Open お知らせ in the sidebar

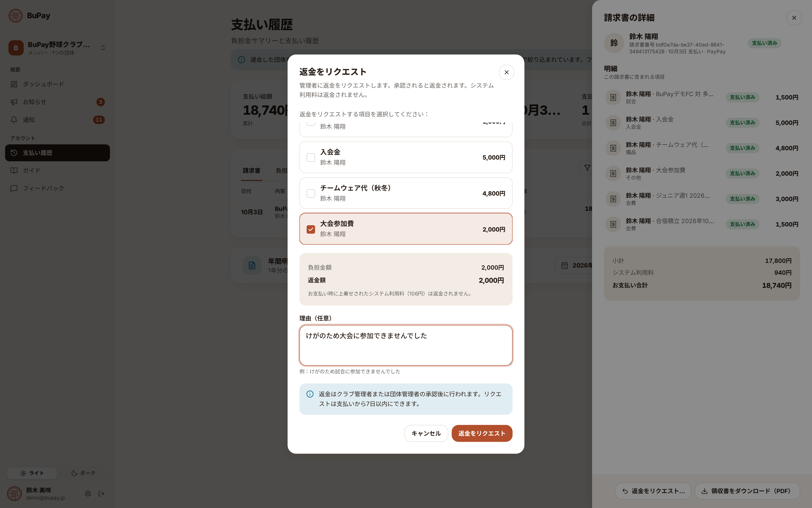coord(57,102)
